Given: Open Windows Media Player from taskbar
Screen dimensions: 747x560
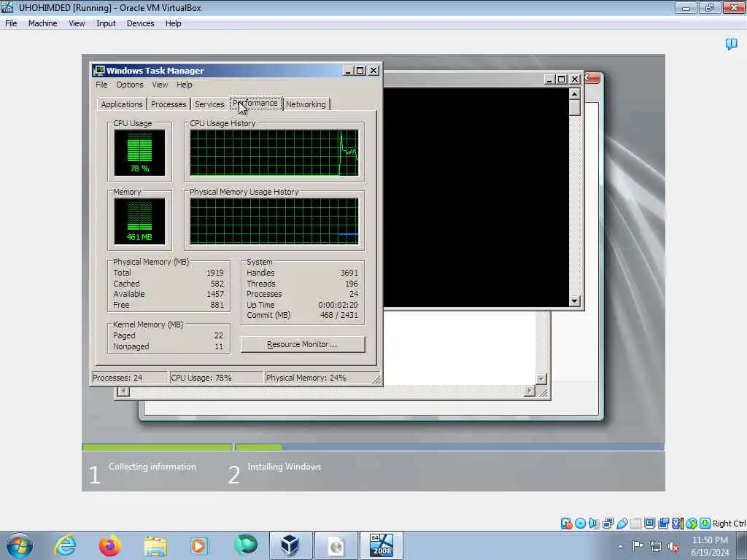Looking at the screenshot, I should (199, 545).
